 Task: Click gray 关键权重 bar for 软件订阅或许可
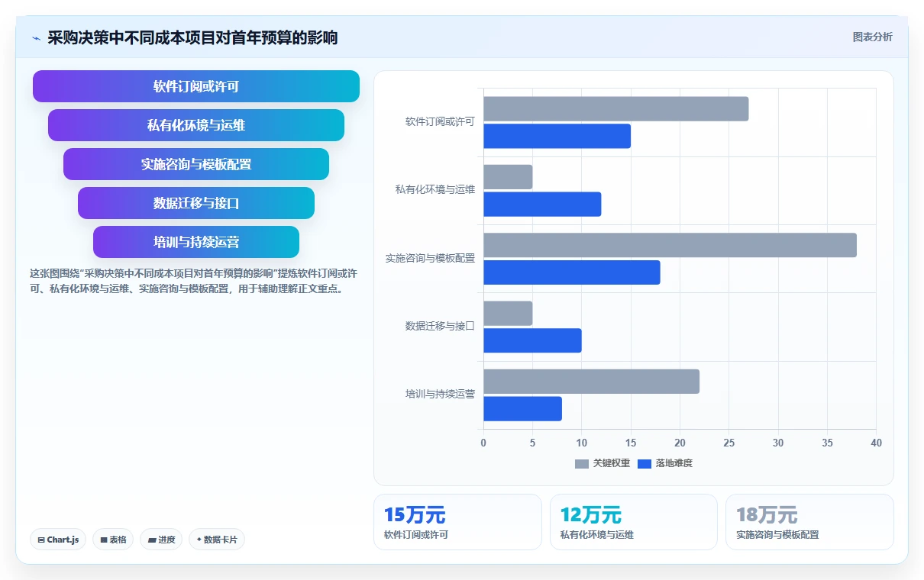(x=615, y=109)
